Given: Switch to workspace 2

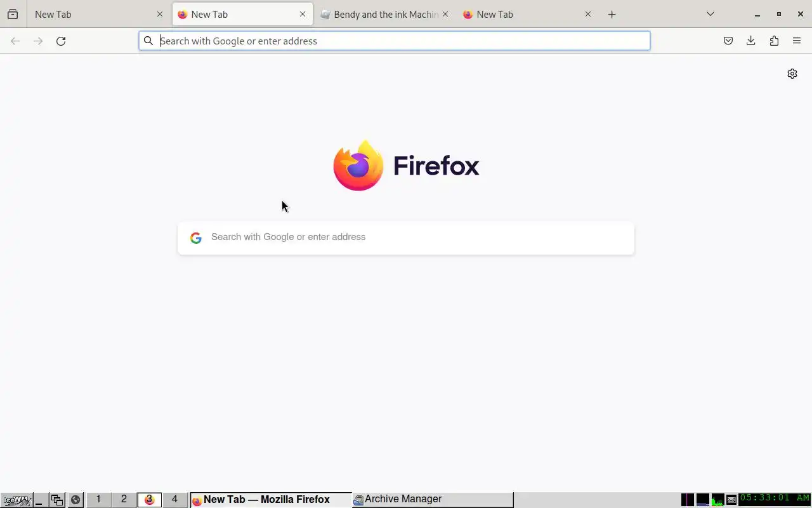Looking at the screenshot, I should click(124, 500).
